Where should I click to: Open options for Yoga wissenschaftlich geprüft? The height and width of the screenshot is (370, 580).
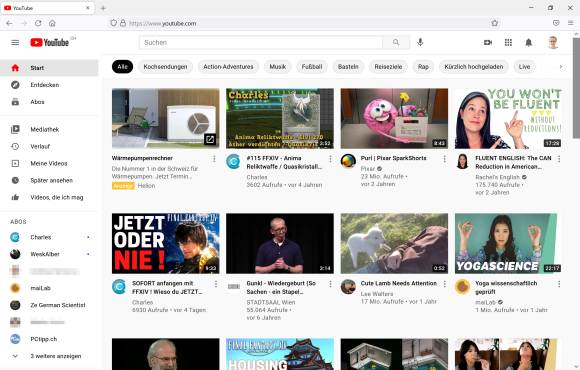click(559, 284)
